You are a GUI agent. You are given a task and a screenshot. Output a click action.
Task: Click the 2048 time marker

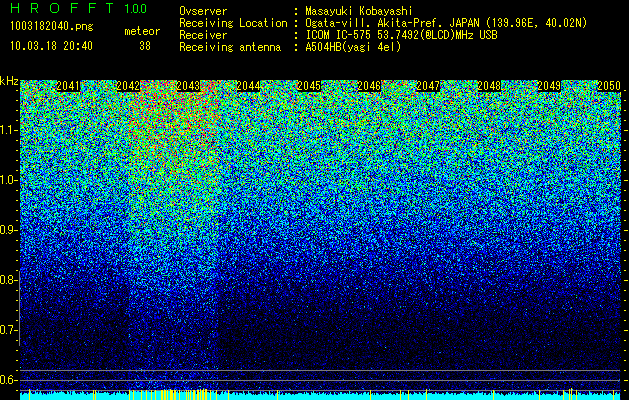tap(489, 86)
